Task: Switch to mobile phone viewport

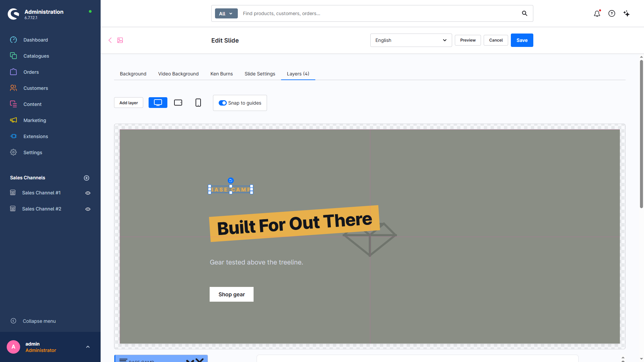Action: (x=198, y=103)
